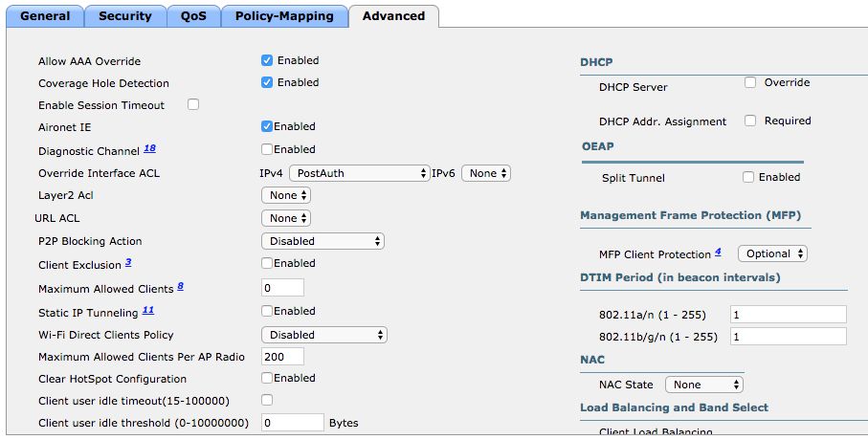Click the 802.11a/n DTIM period field
The image size is (868, 440).
pos(789,315)
